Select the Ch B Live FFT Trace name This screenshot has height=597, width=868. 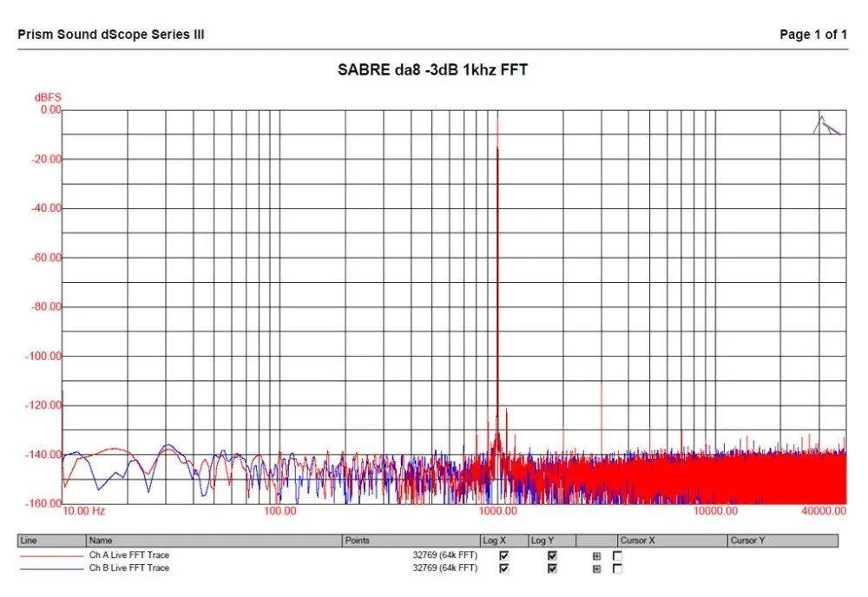[129, 568]
